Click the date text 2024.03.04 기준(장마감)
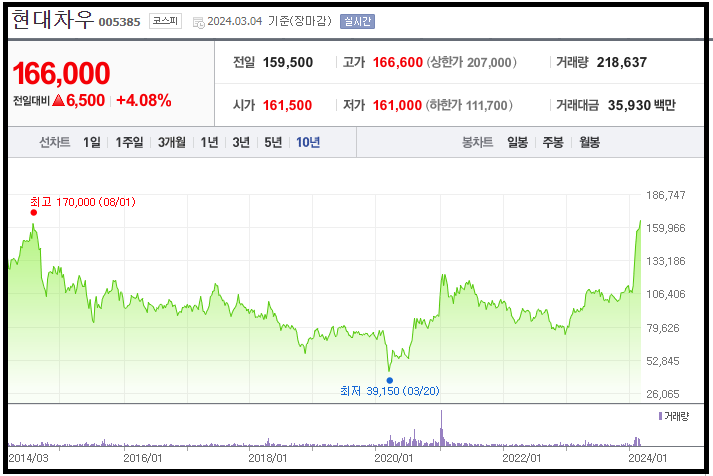This screenshot has height=476, width=713. pos(270,21)
